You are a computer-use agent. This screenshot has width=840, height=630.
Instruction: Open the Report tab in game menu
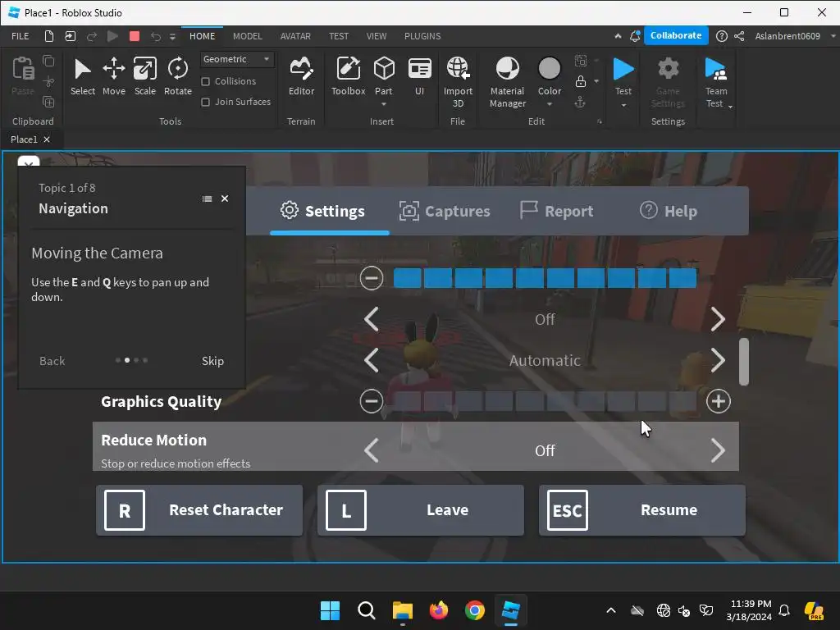pyautogui.click(x=556, y=211)
